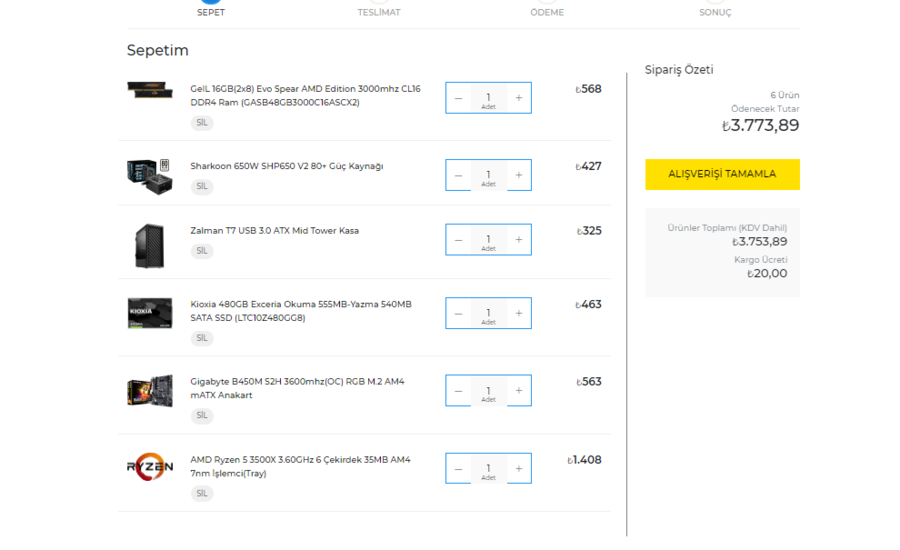Open Zalman T7 USB 3.0 product link
Screen dimensions: 900x550
tap(274, 231)
